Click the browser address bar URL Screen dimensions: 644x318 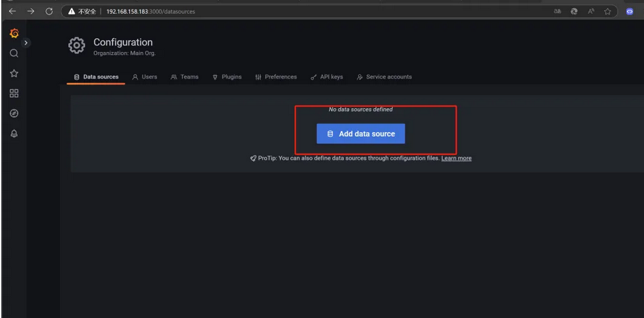click(151, 11)
